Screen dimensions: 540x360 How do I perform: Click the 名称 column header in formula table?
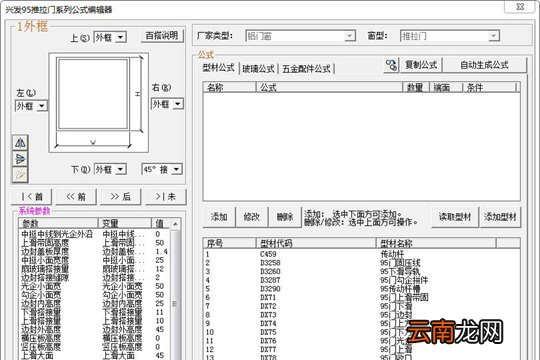tap(229, 88)
